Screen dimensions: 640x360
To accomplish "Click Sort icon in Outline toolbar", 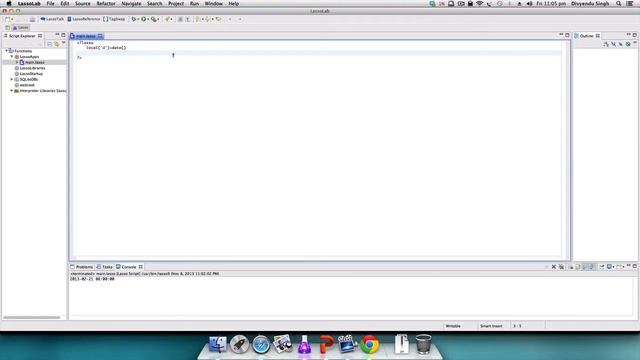I will click(606, 44).
